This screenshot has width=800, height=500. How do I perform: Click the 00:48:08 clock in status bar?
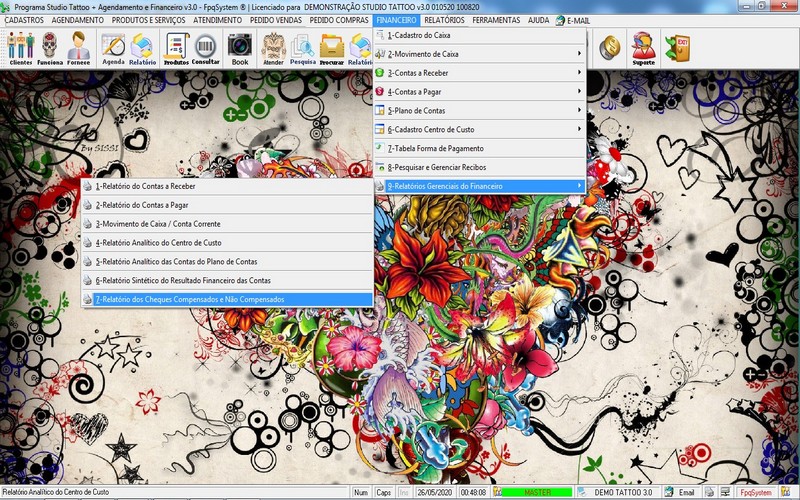(473, 492)
